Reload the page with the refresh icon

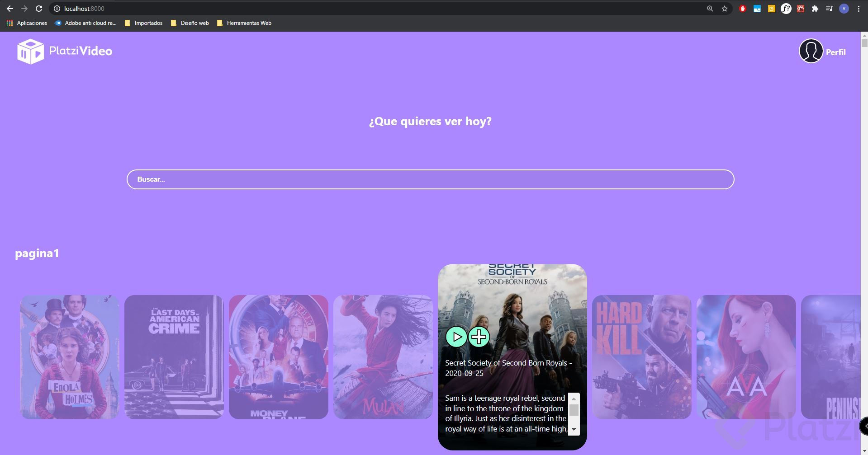39,9
